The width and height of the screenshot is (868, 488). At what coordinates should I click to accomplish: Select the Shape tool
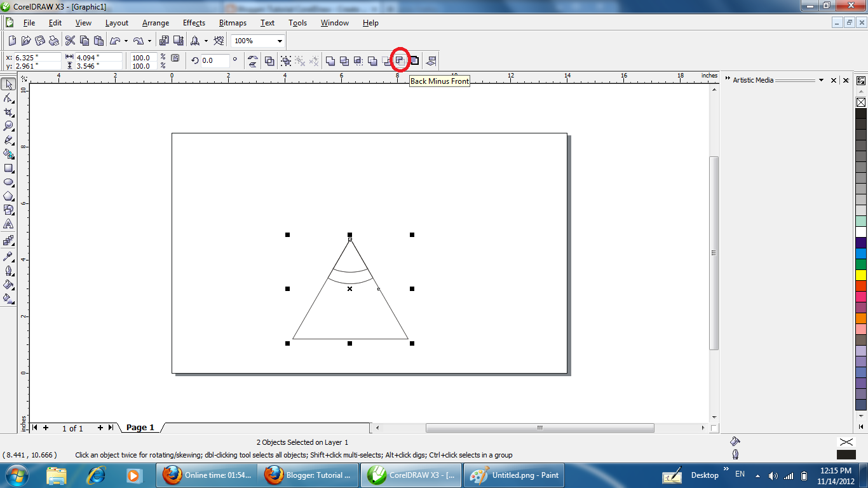coord(9,98)
